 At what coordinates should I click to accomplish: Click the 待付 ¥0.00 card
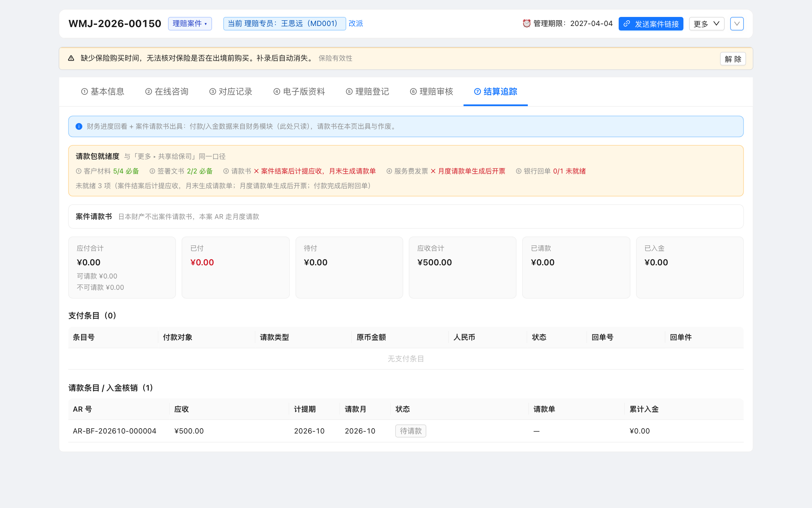349,268
